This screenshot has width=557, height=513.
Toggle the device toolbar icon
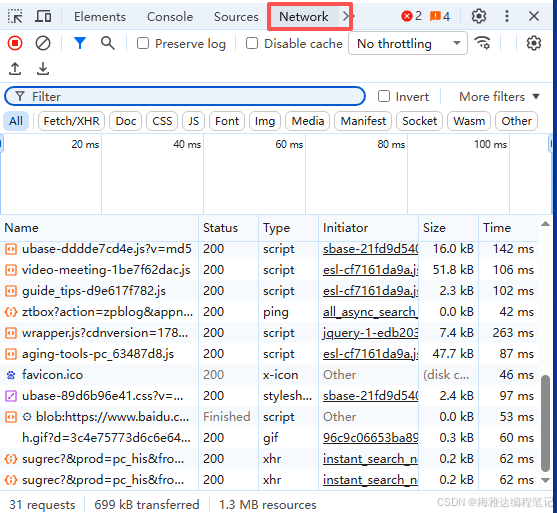[43, 16]
